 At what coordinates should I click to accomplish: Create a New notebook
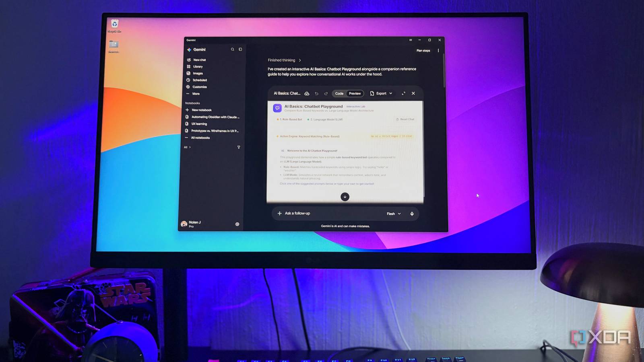(x=198, y=110)
